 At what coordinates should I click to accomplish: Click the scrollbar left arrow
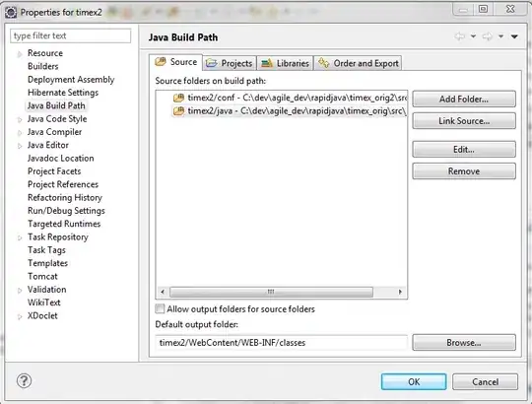pos(163,292)
